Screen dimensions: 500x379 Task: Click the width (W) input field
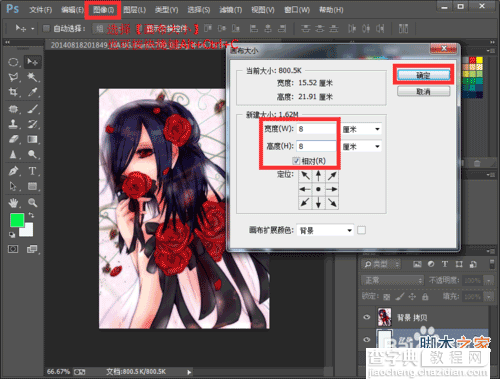tap(316, 129)
